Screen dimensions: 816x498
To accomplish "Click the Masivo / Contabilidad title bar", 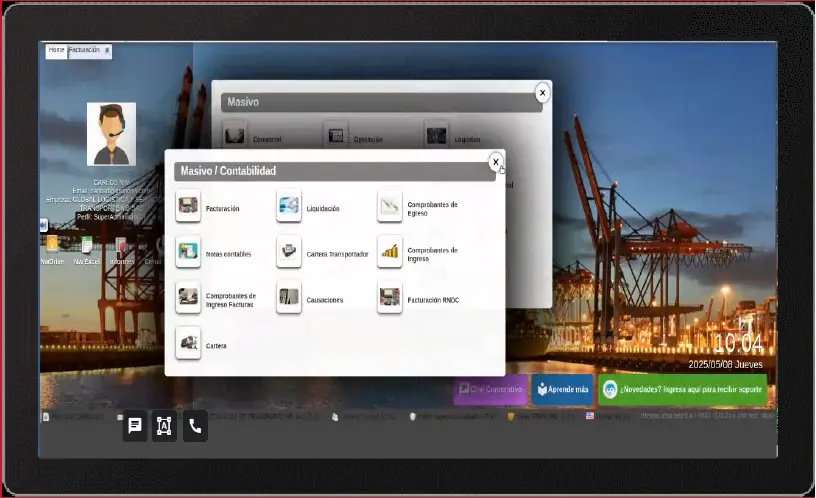I will [x=335, y=171].
